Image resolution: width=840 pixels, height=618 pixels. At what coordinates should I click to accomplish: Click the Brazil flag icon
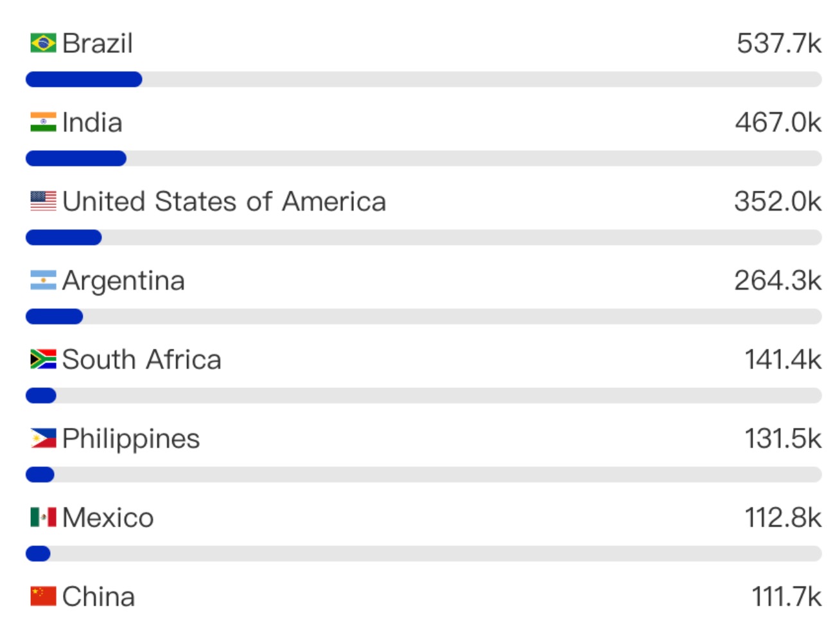[x=43, y=43]
